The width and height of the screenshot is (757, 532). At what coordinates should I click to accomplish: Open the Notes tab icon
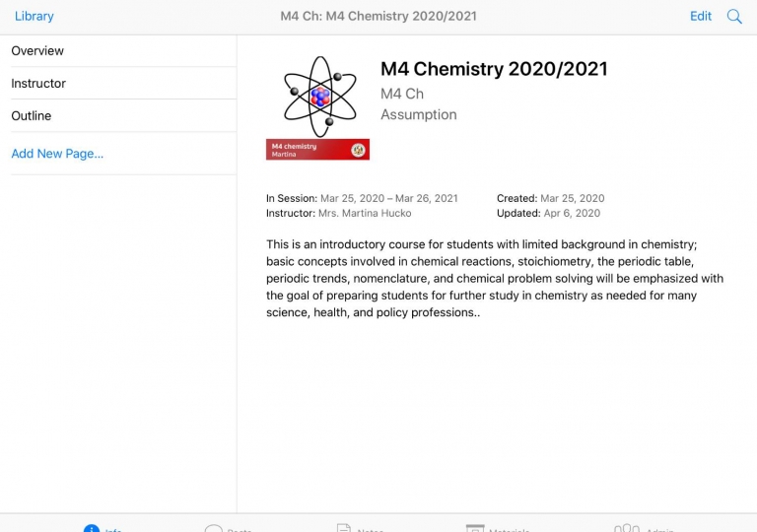[x=344, y=528]
